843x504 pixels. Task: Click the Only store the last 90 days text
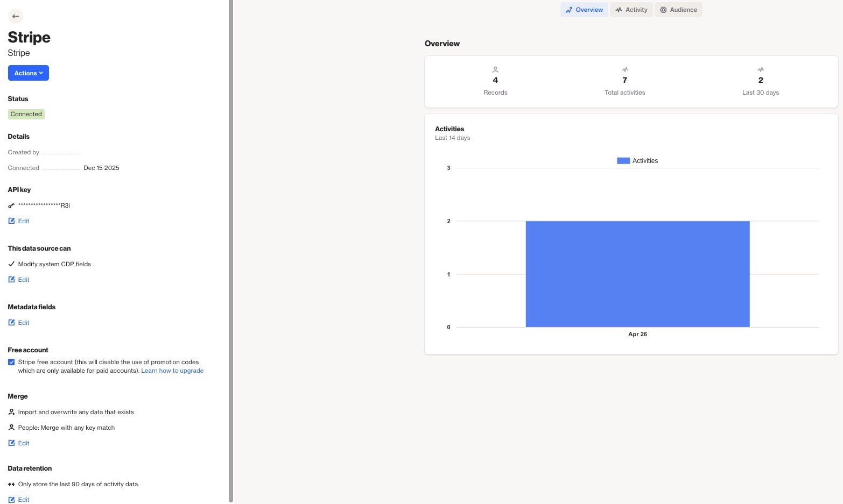tap(79, 484)
